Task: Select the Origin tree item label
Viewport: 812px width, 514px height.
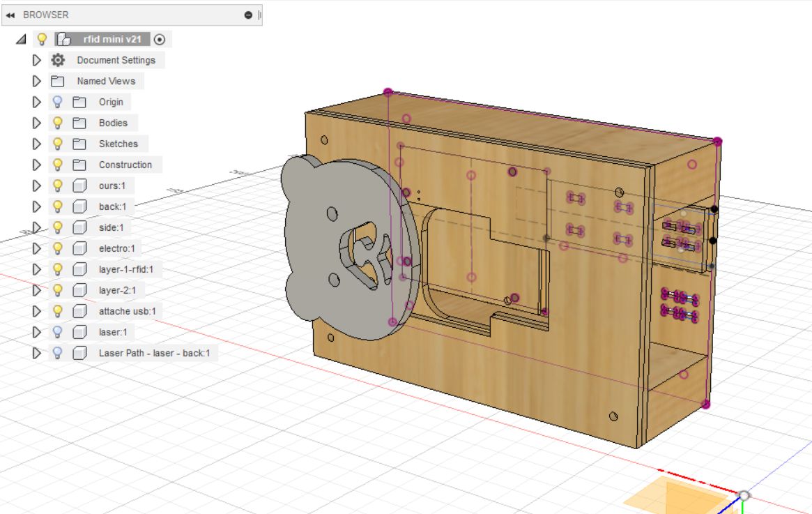Action: click(x=111, y=102)
